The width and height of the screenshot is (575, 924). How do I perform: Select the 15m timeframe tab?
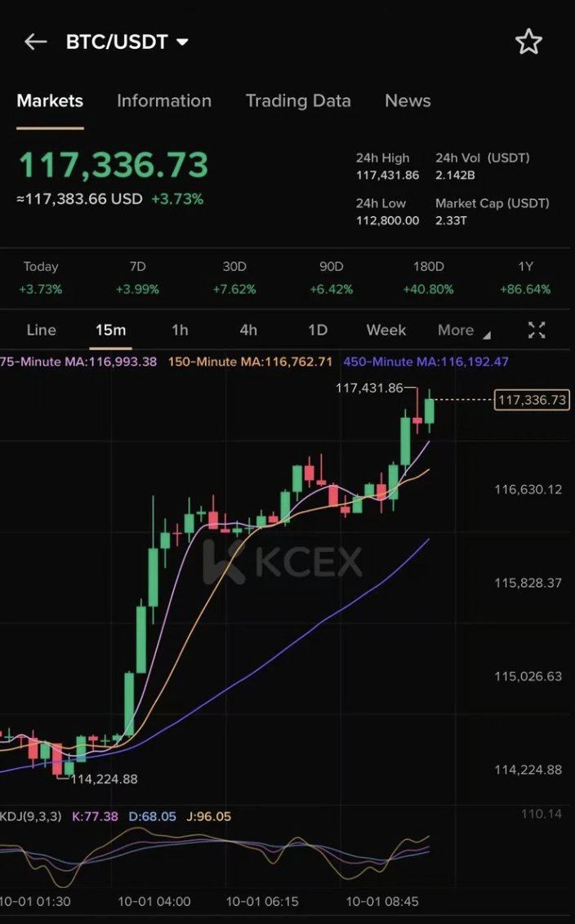pyautogui.click(x=110, y=330)
